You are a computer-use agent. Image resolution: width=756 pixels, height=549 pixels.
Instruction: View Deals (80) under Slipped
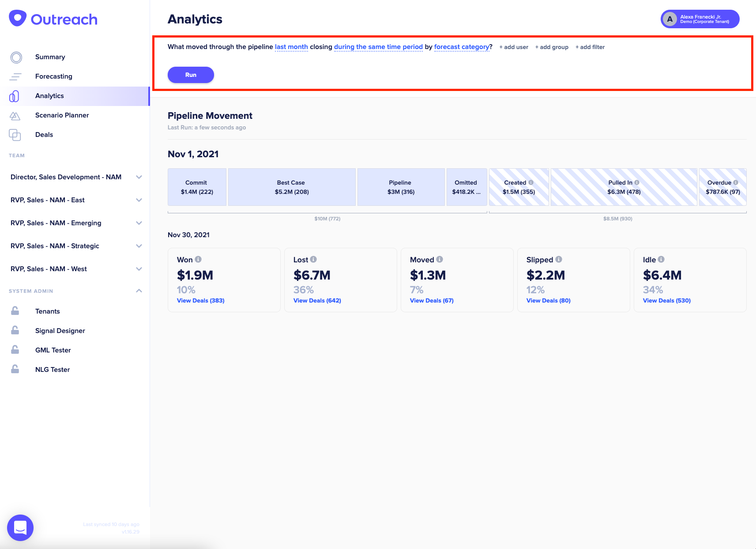[x=549, y=300]
